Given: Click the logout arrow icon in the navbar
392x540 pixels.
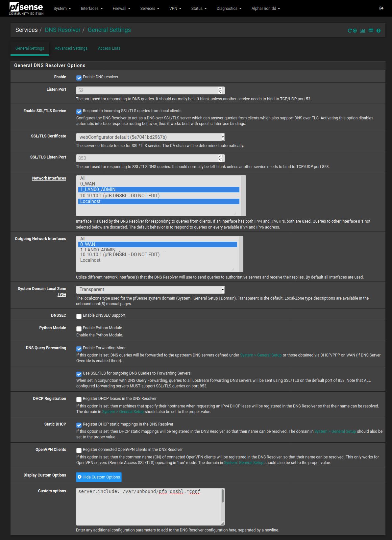Looking at the screenshot, I should click(381, 8).
